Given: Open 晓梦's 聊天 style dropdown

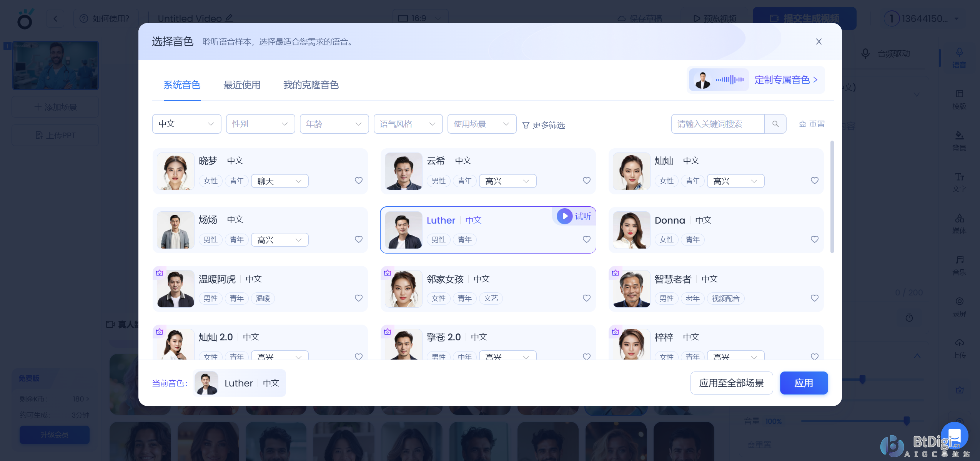Looking at the screenshot, I should coord(280,181).
